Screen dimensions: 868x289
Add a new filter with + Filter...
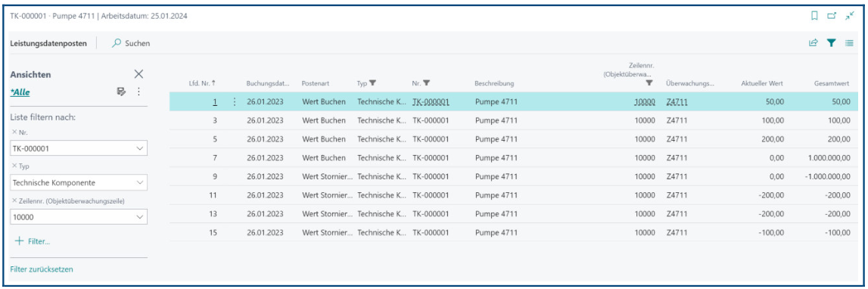click(34, 241)
